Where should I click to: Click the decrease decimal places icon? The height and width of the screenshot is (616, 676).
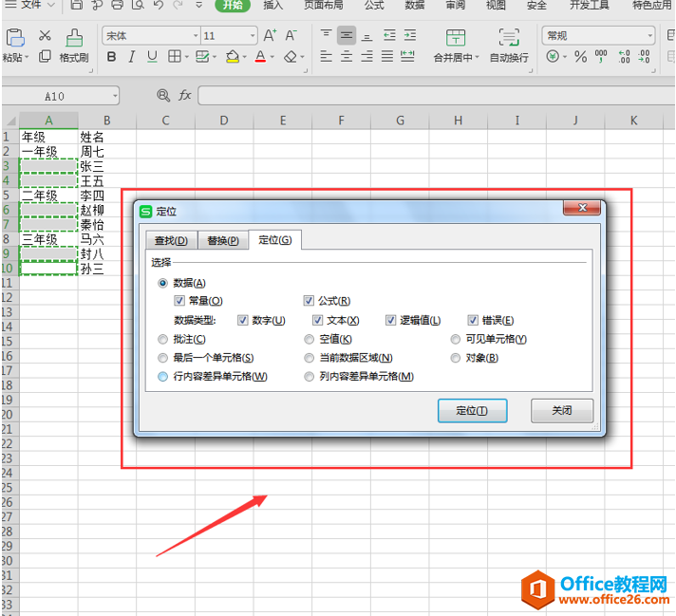pyautogui.click(x=644, y=56)
